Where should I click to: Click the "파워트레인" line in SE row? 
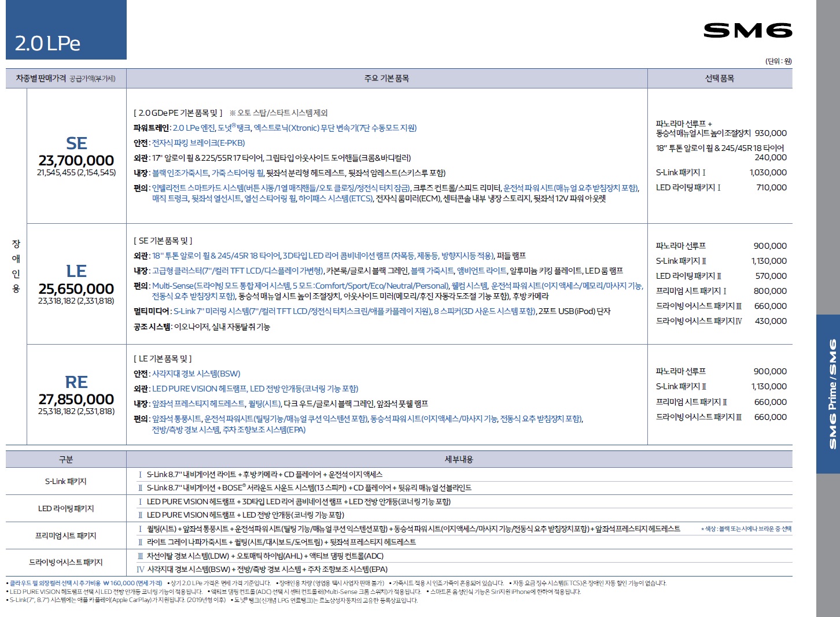pyautogui.click(x=275, y=128)
